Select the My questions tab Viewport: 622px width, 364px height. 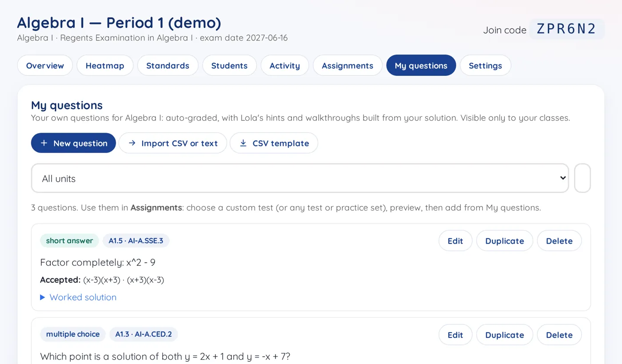[x=421, y=65]
